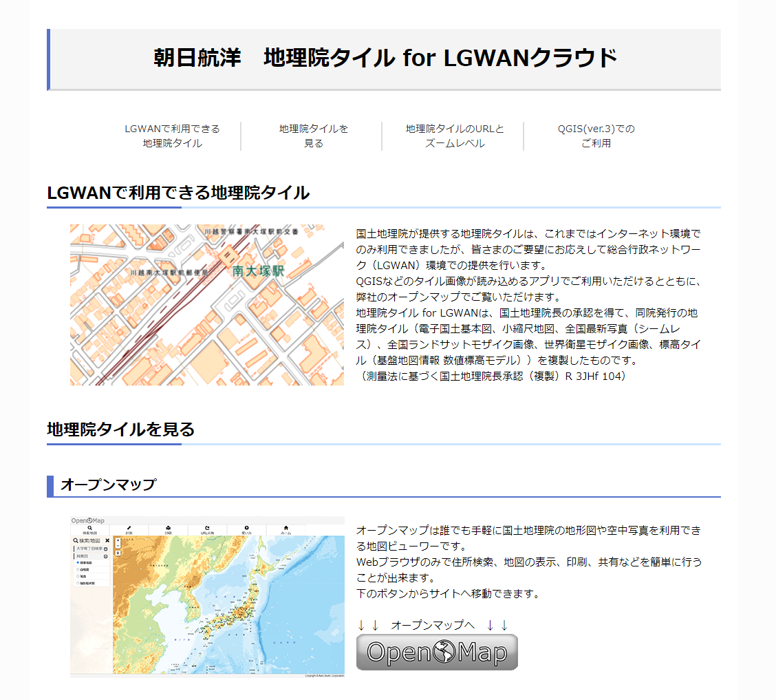Viewport: 776px width, 700px height.
Task: Jump to '地理院タイルを見る' via navigation menu
Action: (313, 136)
